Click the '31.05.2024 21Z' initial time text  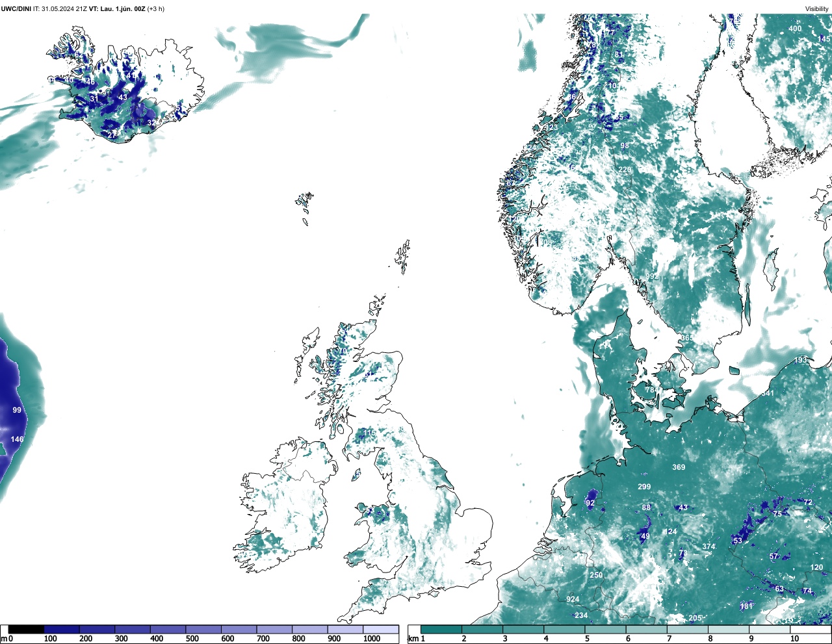[x=64, y=8]
